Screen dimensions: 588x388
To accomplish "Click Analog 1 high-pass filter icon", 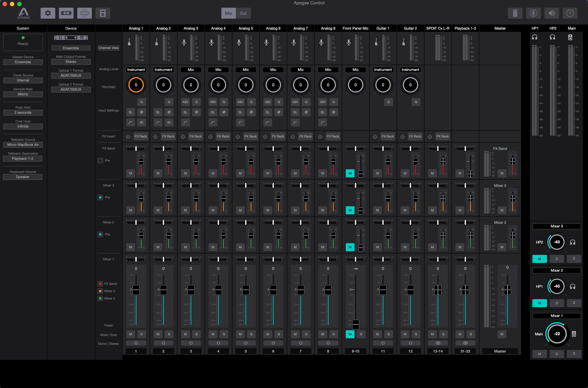I will pyautogui.click(x=130, y=123).
